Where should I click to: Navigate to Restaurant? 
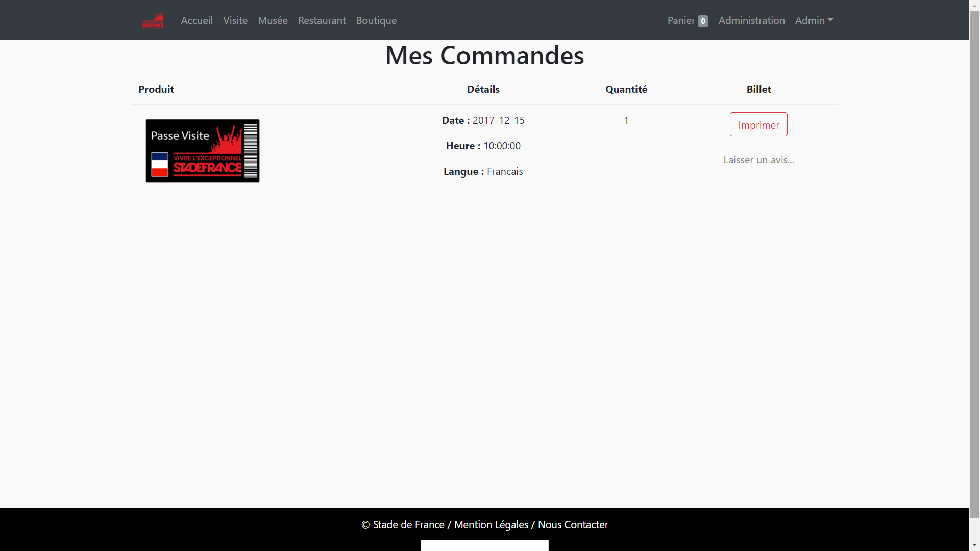coord(322,20)
